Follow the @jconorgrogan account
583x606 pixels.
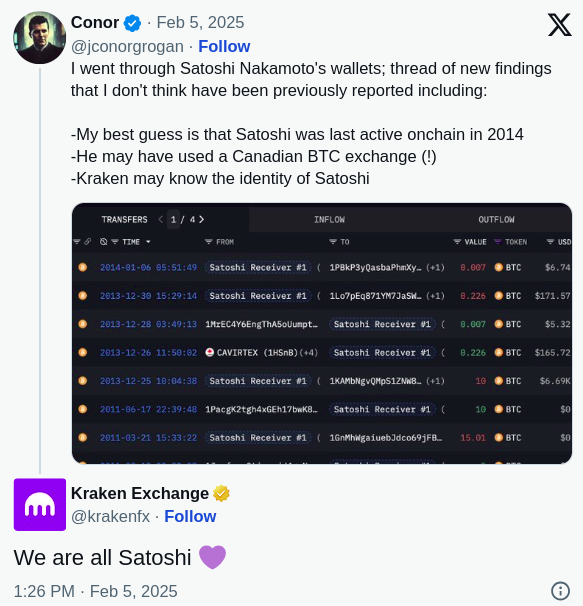[224, 46]
